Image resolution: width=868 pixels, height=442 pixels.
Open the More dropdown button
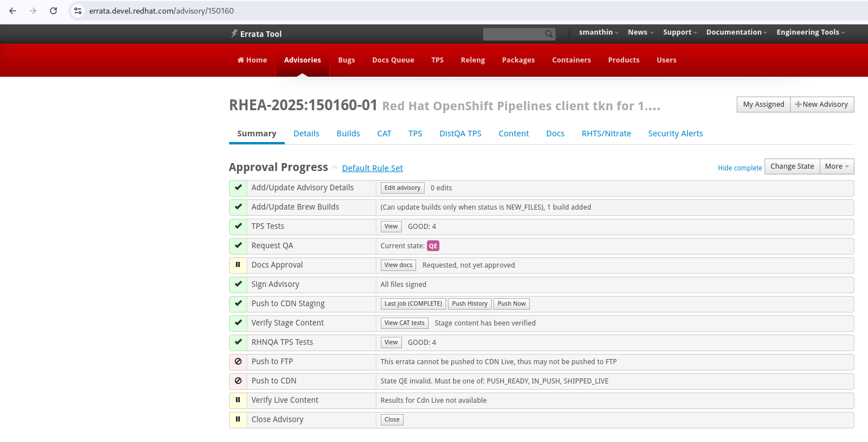pyautogui.click(x=837, y=166)
